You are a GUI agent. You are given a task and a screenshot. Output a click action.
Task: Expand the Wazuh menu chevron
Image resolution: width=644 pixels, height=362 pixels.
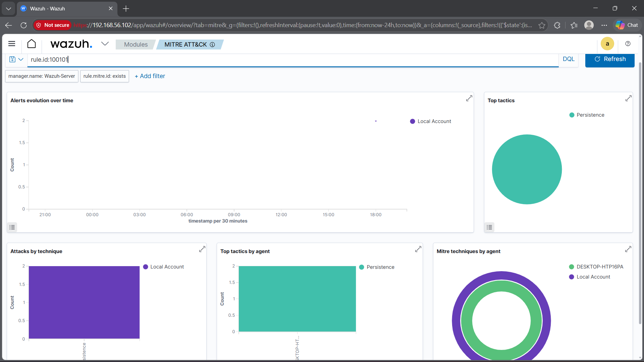pyautogui.click(x=105, y=44)
